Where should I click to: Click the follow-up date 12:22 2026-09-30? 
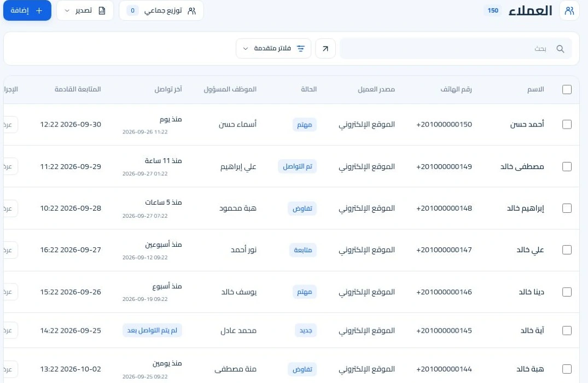click(71, 125)
